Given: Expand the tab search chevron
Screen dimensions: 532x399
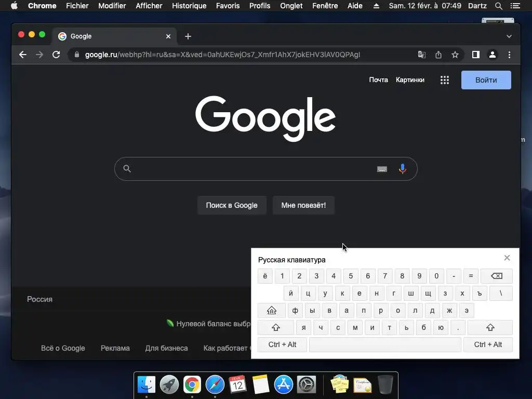Looking at the screenshot, I should click(x=509, y=36).
